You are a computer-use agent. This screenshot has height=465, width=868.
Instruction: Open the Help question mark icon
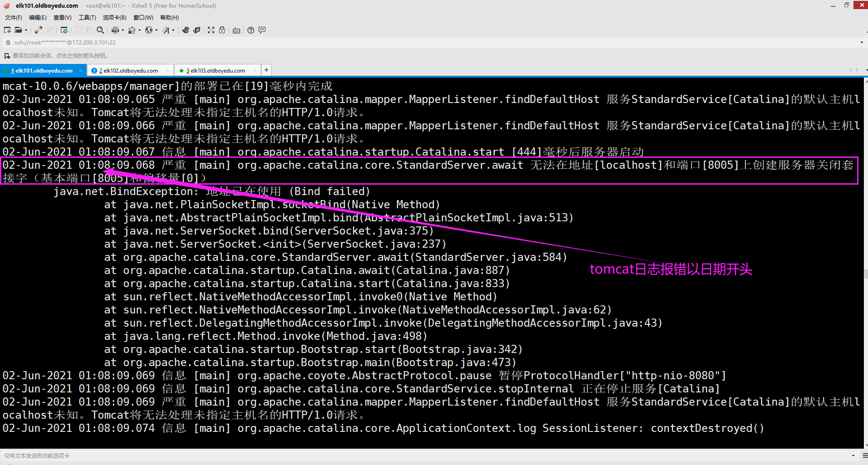tap(251, 30)
